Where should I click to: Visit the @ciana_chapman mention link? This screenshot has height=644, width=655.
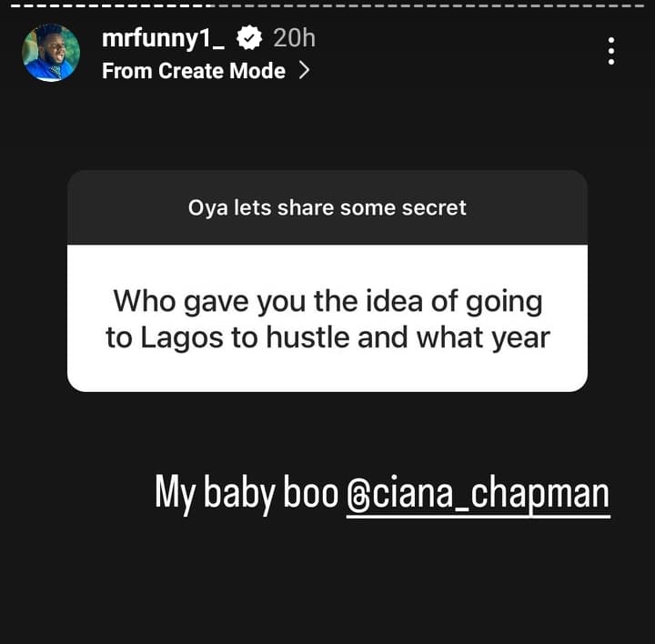tap(479, 494)
